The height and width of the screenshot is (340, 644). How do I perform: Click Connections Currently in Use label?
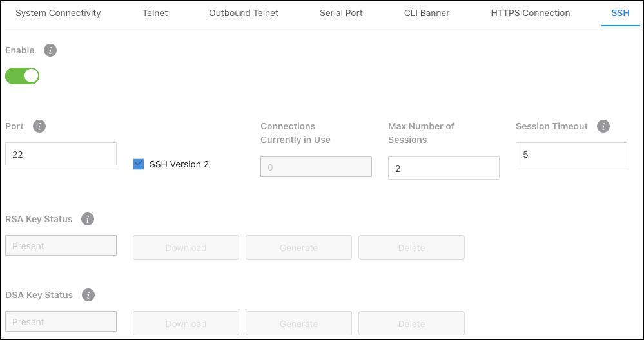[x=295, y=133]
